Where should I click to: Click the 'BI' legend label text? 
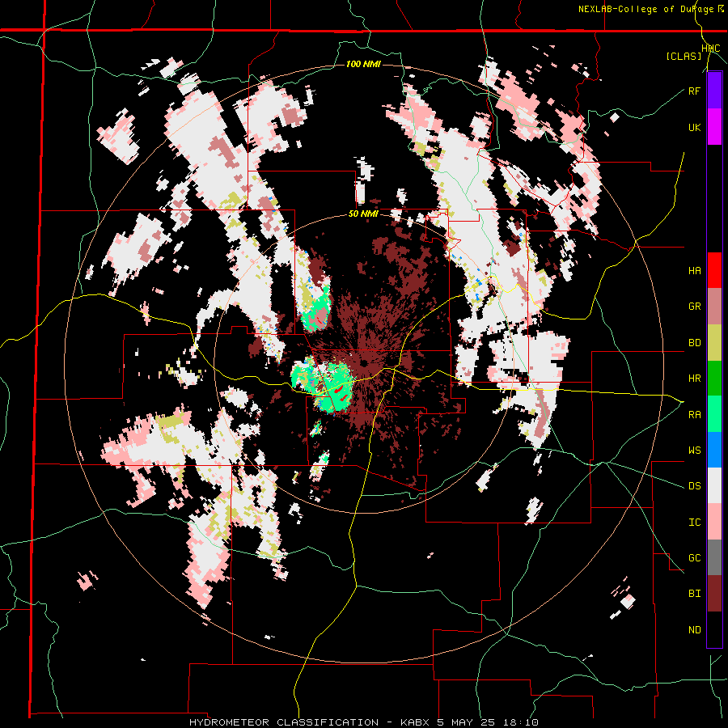pos(695,594)
